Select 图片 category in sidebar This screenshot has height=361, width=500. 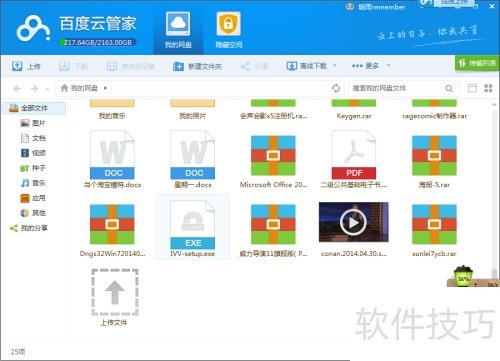(33, 123)
